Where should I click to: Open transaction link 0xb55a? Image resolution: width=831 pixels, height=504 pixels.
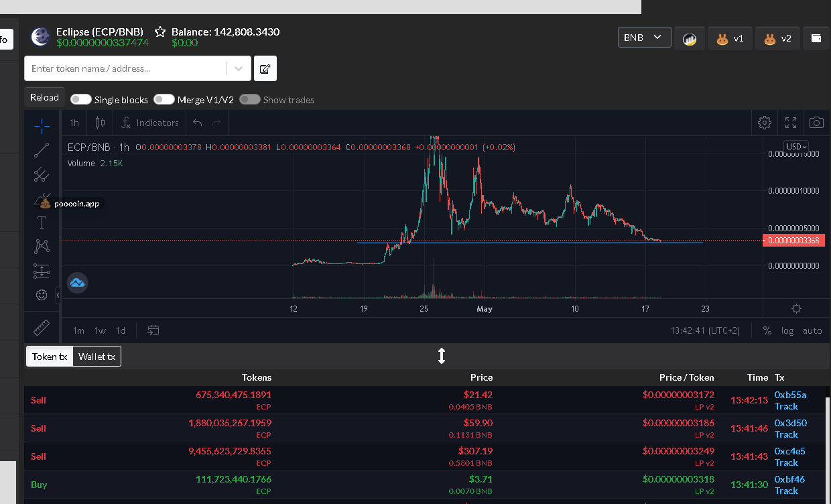[790, 395]
